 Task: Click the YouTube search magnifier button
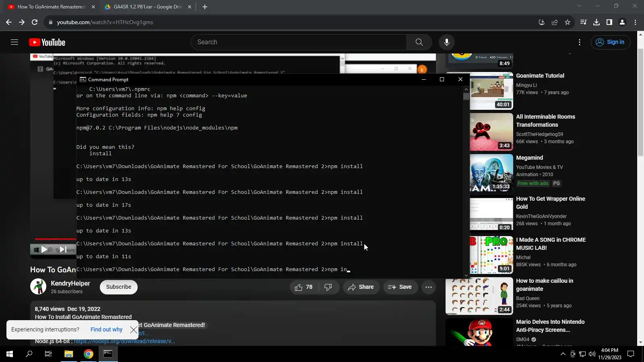pos(419,42)
